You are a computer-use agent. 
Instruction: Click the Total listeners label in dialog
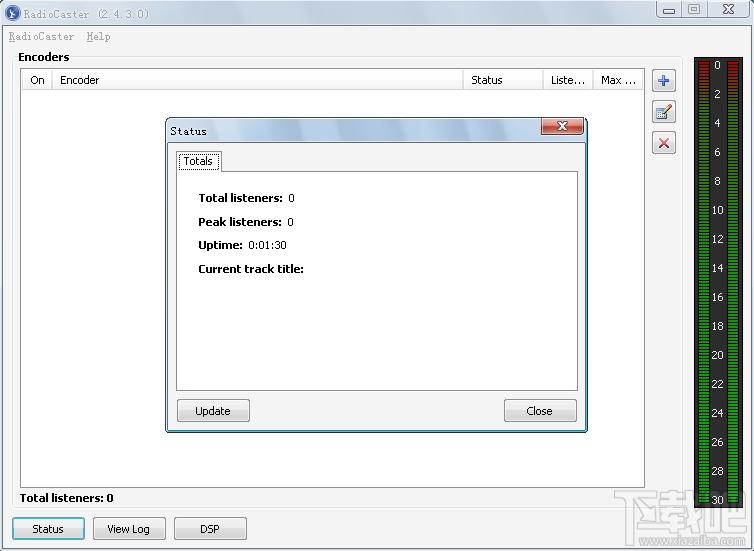(240, 198)
